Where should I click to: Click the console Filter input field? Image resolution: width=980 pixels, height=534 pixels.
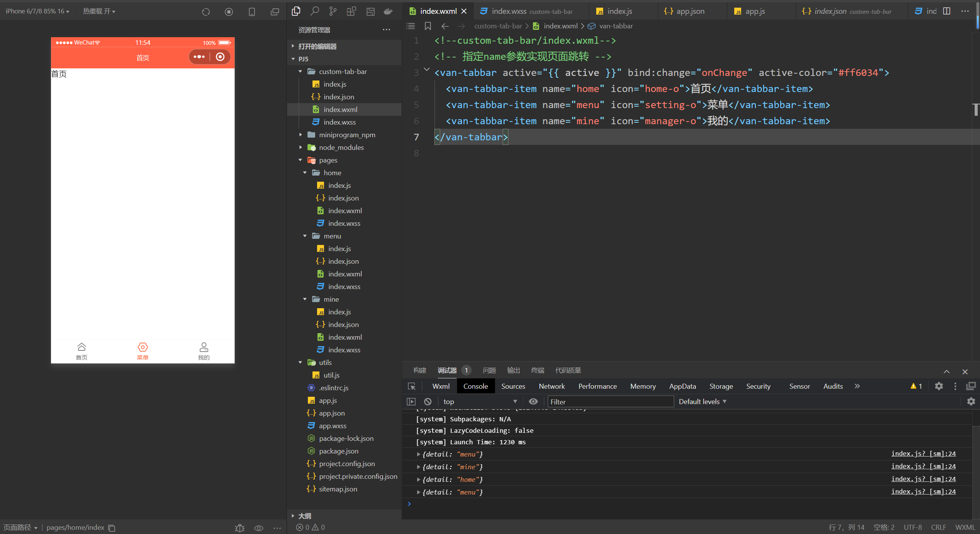click(610, 401)
